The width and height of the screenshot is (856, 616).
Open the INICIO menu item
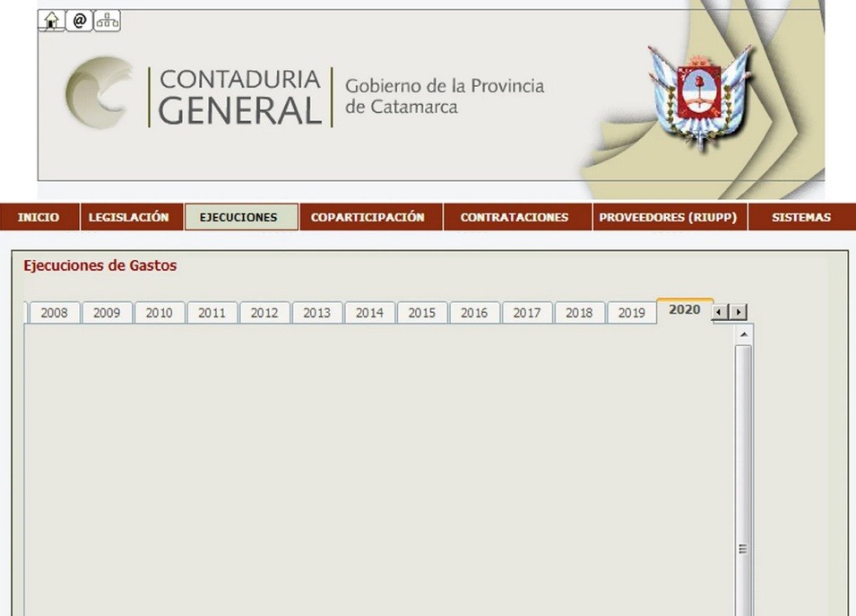coord(39,217)
